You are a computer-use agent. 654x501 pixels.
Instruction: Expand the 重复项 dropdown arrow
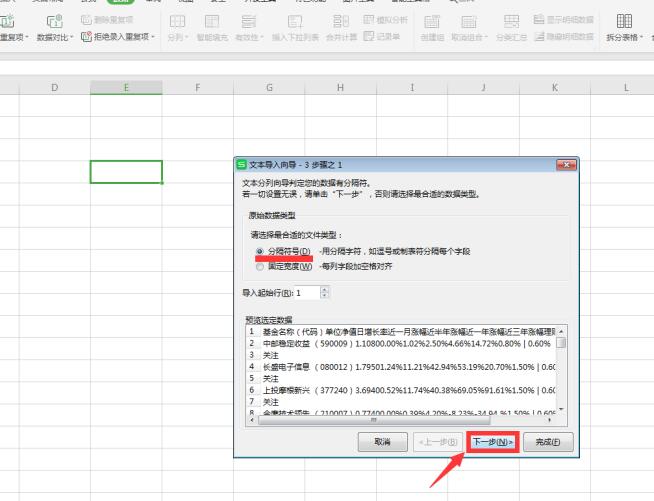[x=27, y=37]
